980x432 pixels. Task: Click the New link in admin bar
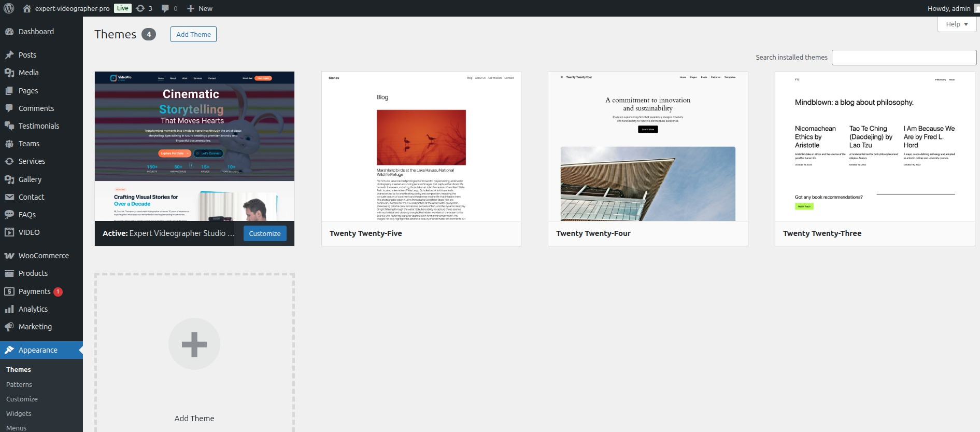pyautogui.click(x=206, y=8)
